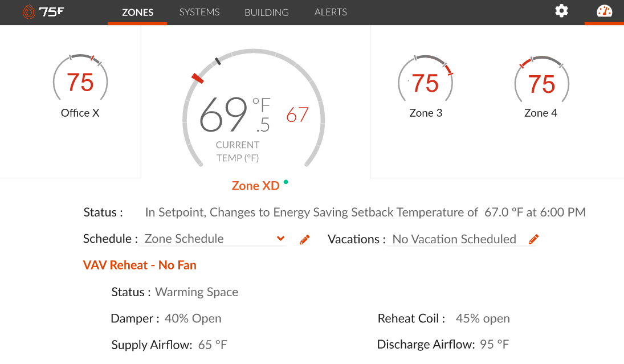This screenshot has height=364, width=624.
Task: Select the Zone XD label
Action: pyautogui.click(x=256, y=185)
